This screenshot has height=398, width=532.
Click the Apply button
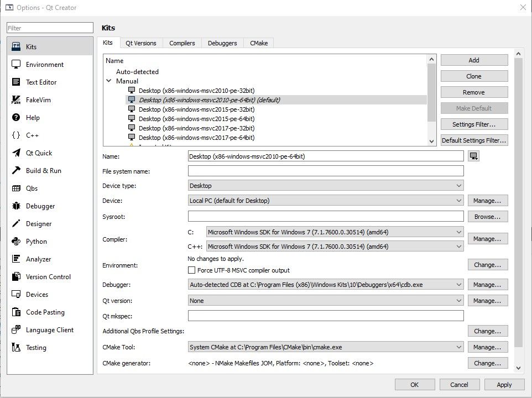point(504,384)
